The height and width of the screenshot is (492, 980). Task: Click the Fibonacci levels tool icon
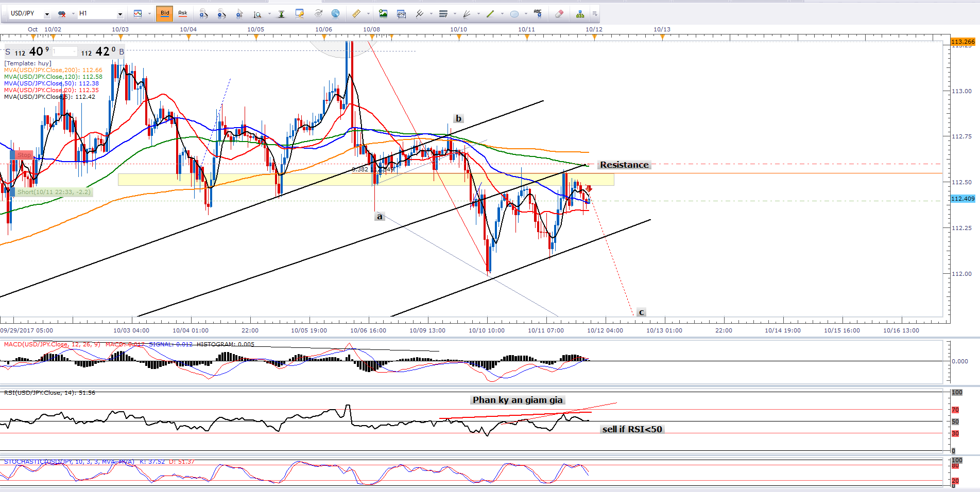(x=443, y=14)
